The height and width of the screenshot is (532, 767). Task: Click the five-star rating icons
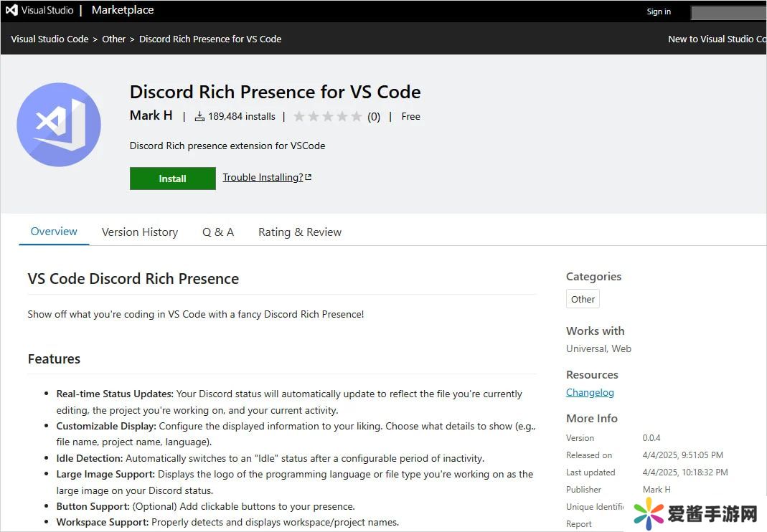click(x=328, y=117)
